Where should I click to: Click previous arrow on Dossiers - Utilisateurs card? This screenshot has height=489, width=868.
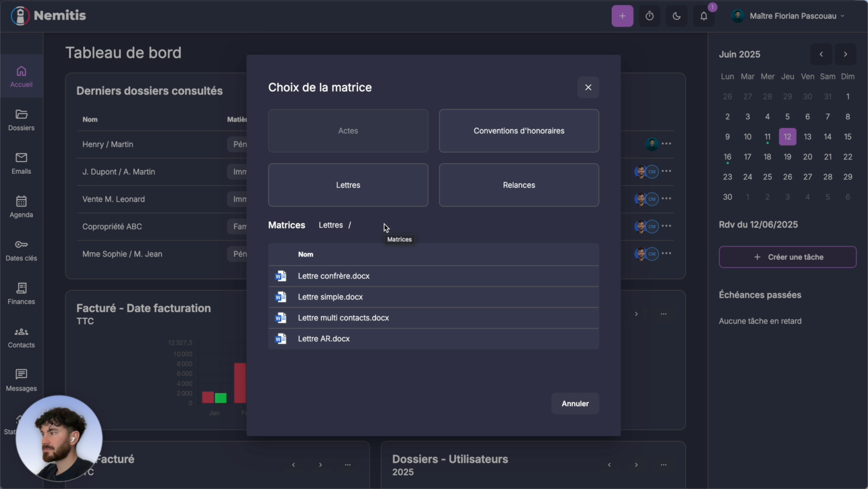click(609, 465)
